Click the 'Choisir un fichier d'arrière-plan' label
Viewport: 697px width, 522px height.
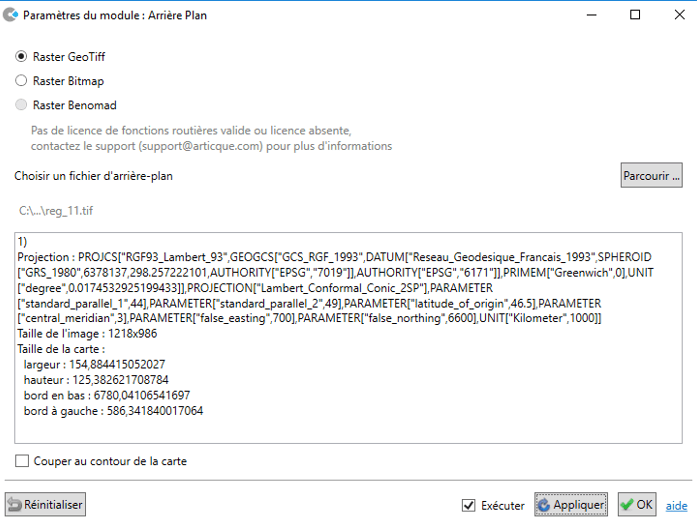tap(93, 176)
